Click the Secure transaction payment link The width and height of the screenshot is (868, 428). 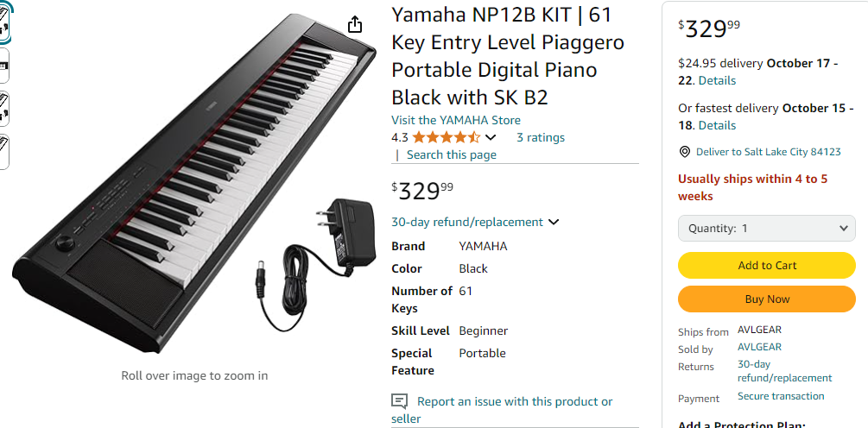point(781,396)
